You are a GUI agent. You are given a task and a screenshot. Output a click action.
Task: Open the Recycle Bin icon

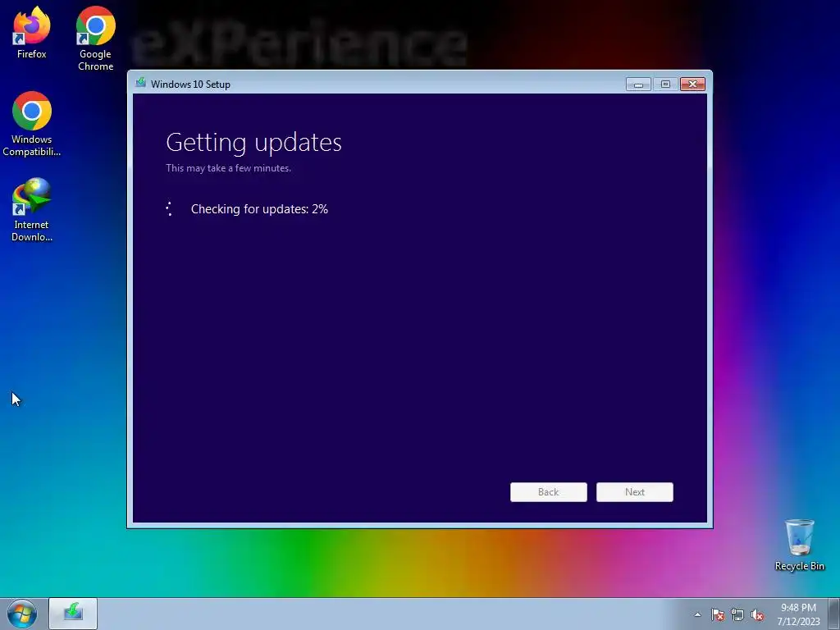(x=799, y=545)
